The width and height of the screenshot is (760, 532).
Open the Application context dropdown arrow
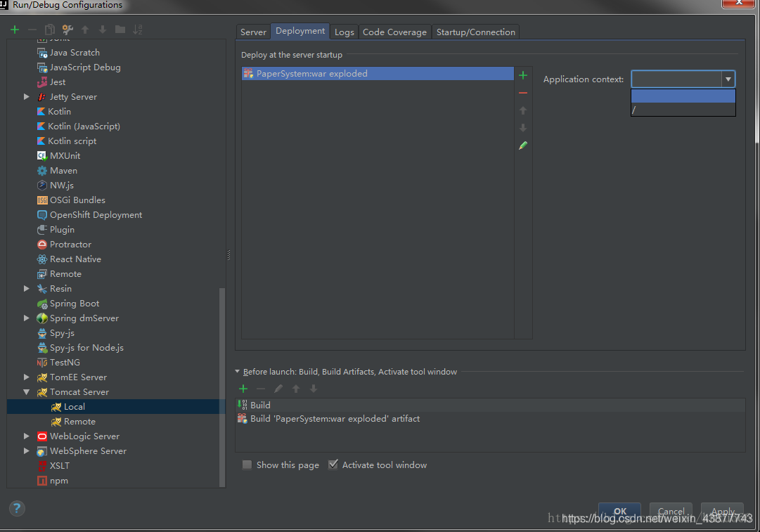(728, 79)
